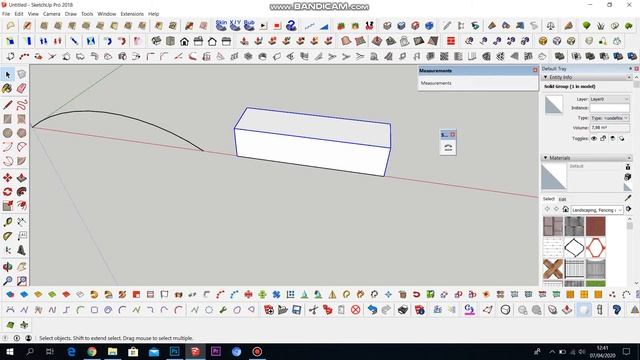
Task: Choose the Rectangle tool
Action: pyautogui.click(x=7, y=119)
